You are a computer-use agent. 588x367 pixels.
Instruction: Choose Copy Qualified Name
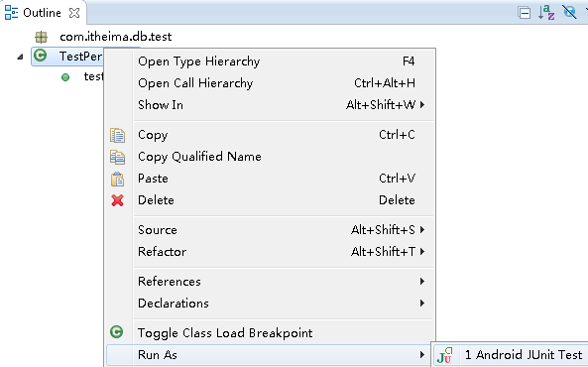point(270,157)
